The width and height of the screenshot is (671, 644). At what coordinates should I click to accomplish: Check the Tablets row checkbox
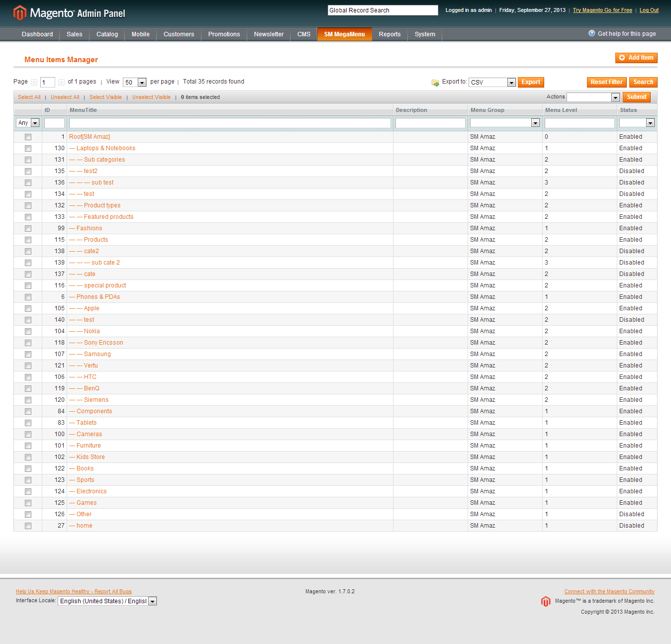coord(28,423)
